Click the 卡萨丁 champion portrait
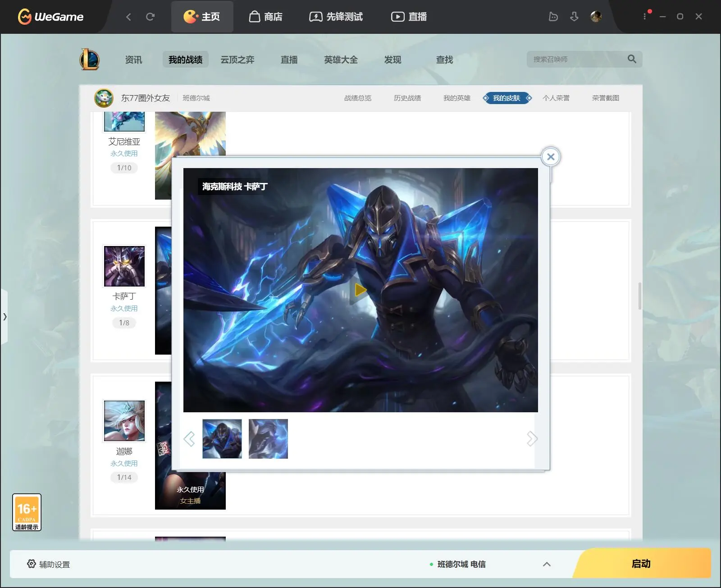 tap(124, 266)
